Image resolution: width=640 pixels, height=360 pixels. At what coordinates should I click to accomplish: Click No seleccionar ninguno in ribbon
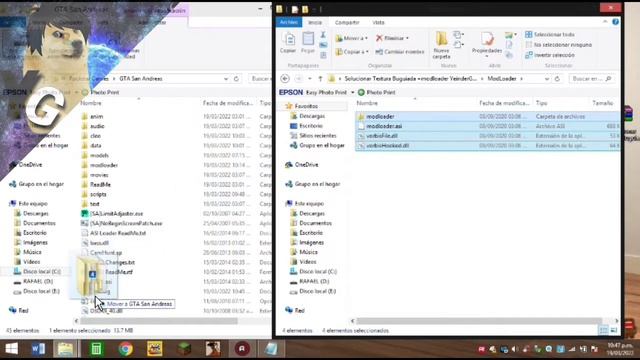(x=558, y=45)
